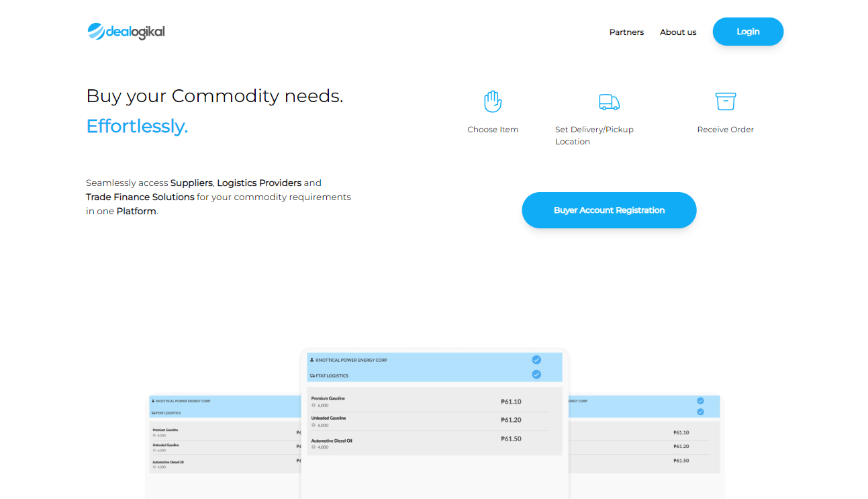
Task: Click "Unleaded Gasoline" in the center card
Action: [328, 418]
